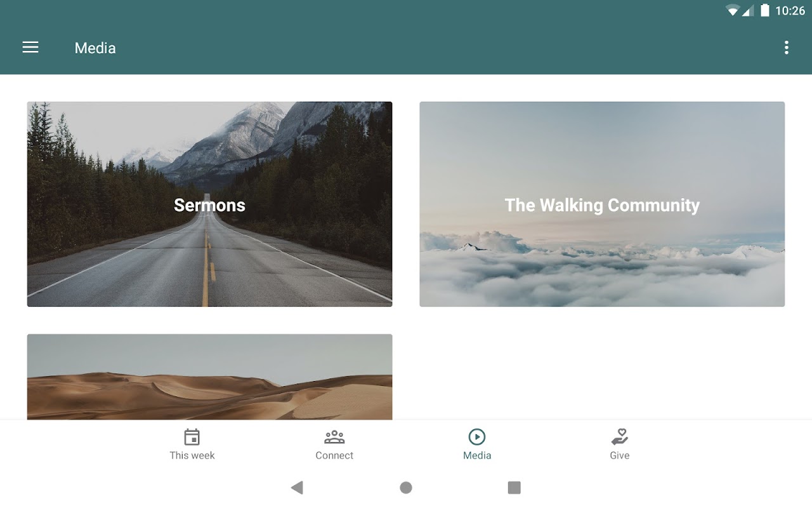Select the Give tab label
The height and width of the screenshot is (508, 812).
pyautogui.click(x=620, y=455)
